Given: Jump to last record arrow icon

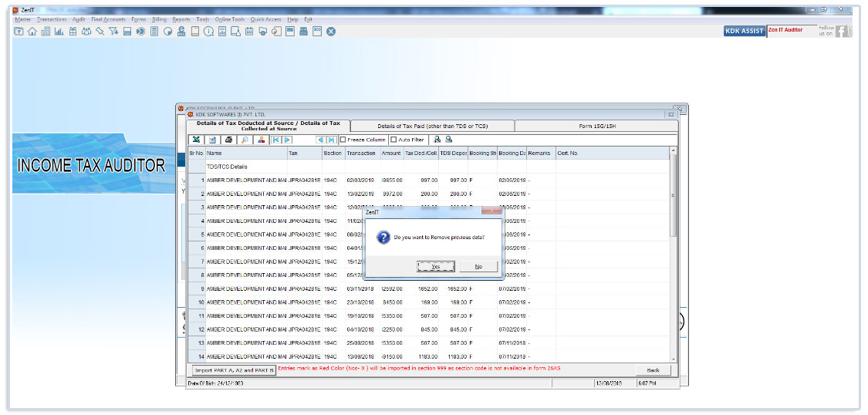Looking at the screenshot, I should (x=331, y=140).
